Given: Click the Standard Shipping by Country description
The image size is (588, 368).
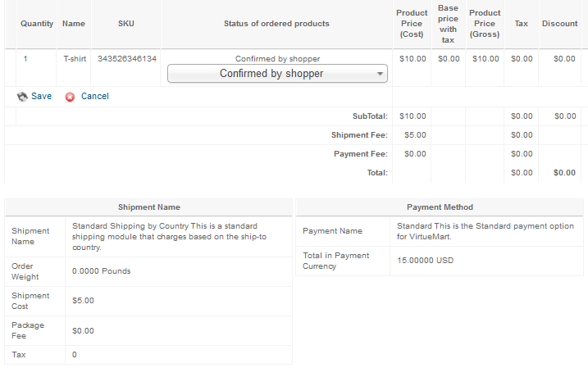Looking at the screenshot, I should 175,236.
